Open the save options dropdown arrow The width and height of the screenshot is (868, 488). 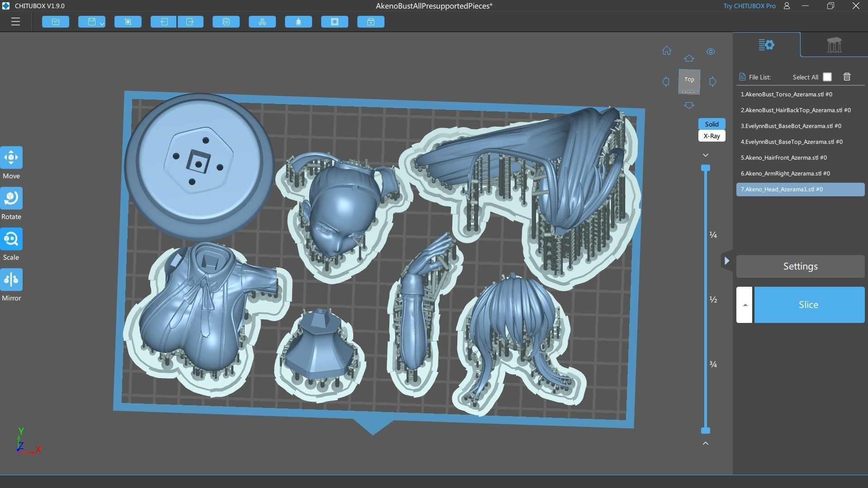(102, 23)
